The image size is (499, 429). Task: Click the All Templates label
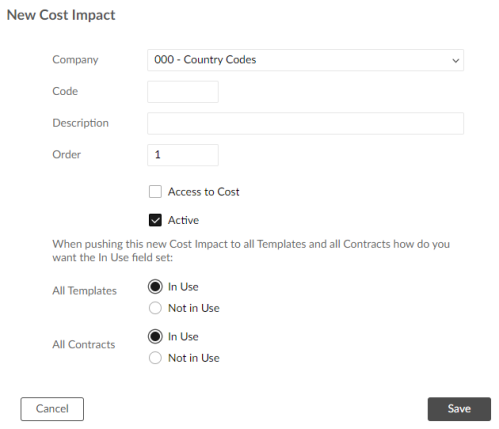pos(84,291)
